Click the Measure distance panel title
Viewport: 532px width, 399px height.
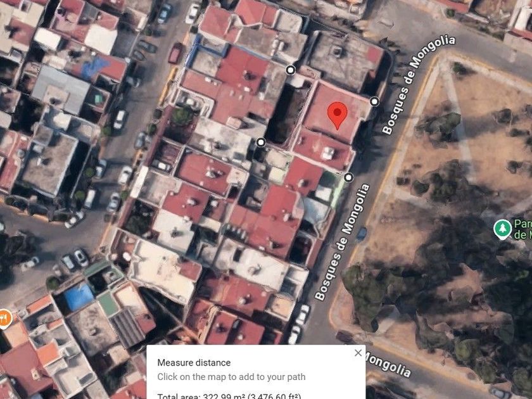pyautogui.click(x=194, y=362)
